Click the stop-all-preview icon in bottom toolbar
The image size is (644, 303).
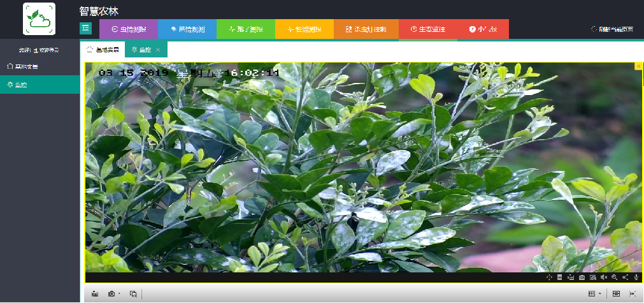pyautogui.click(x=133, y=294)
